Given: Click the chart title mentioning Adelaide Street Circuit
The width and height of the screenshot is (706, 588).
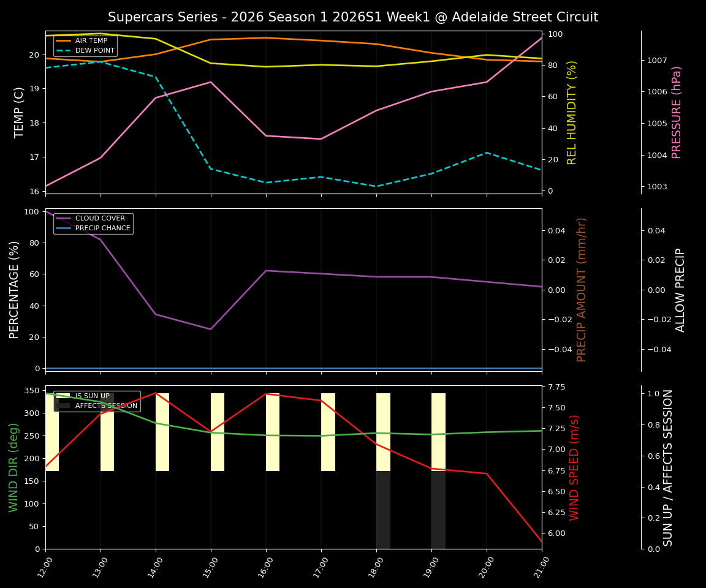Looking at the screenshot, I should click(352, 17).
